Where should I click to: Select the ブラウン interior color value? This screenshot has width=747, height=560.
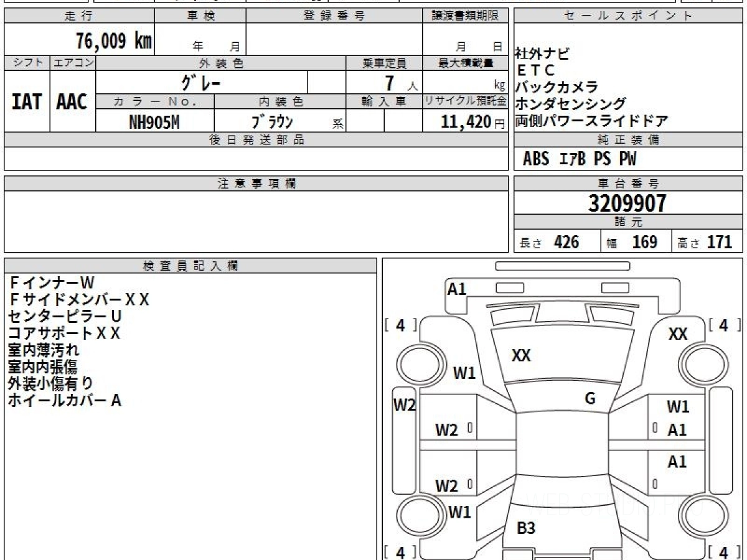pyautogui.click(x=272, y=123)
